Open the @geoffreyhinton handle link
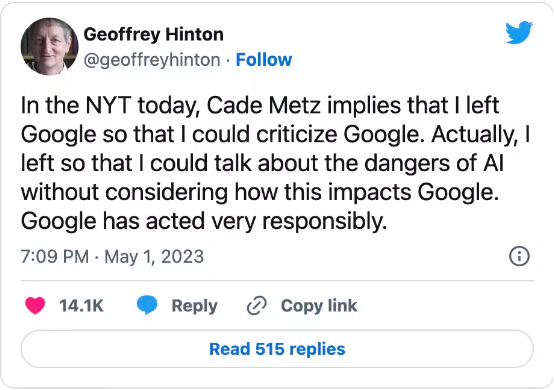 pos(152,60)
